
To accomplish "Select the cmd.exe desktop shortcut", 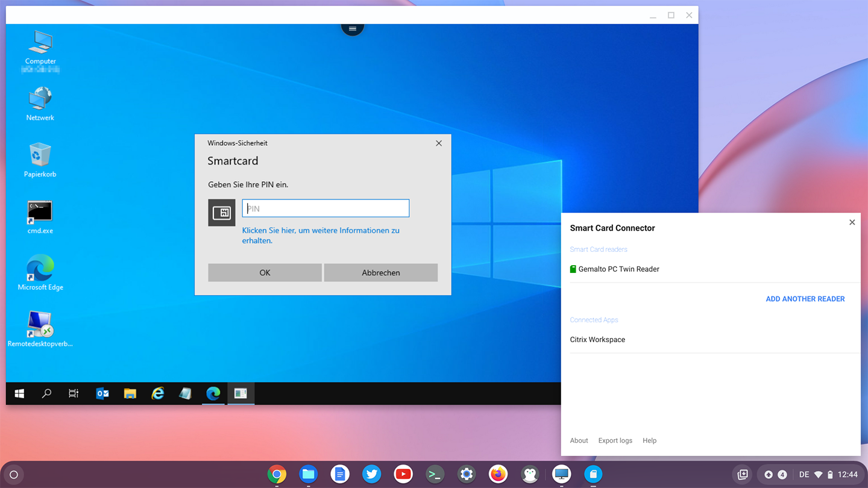I will (x=40, y=217).
